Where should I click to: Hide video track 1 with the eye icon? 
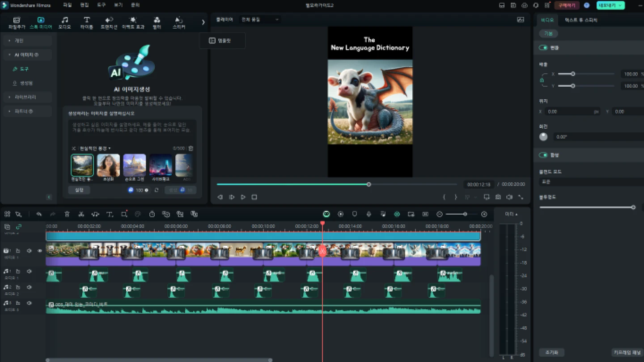[40, 251]
